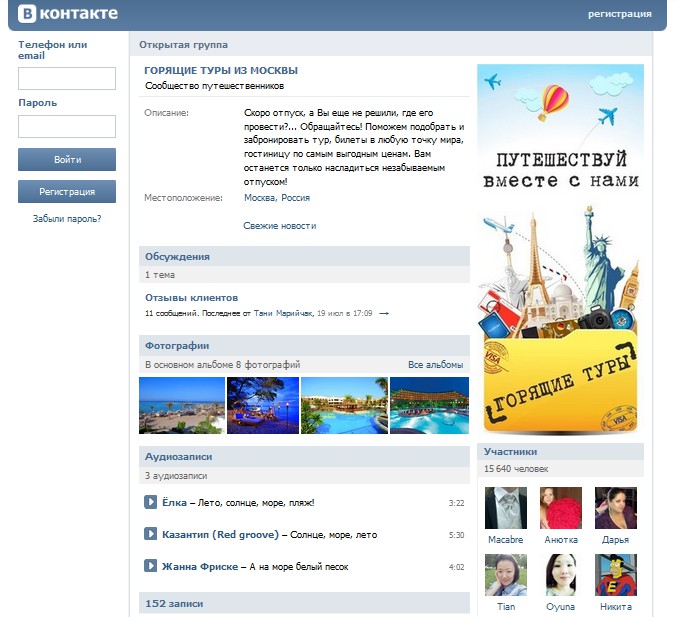Open Дарья's avatar photo
Image resolution: width=677 pixels, height=617 pixels.
coord(616,508)
